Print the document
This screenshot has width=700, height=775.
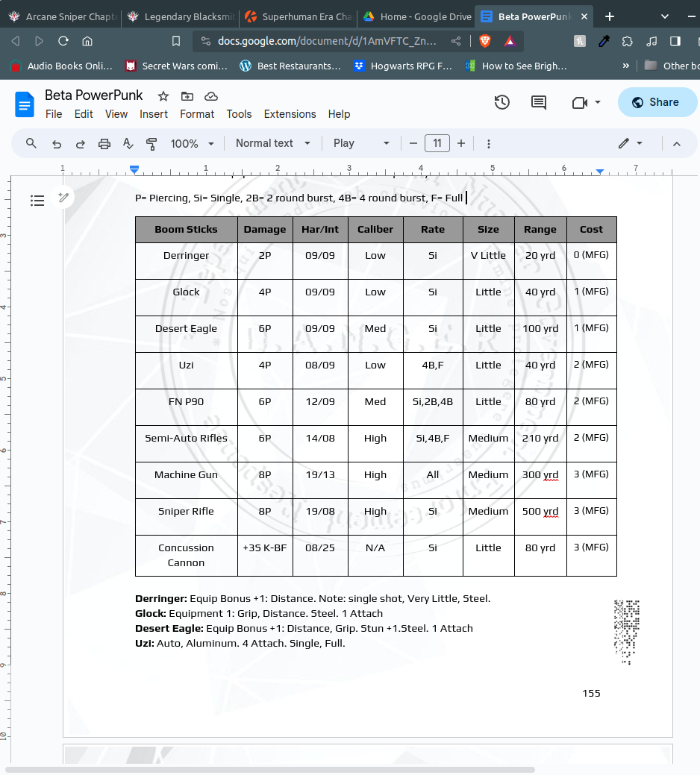tap(104, 144)
